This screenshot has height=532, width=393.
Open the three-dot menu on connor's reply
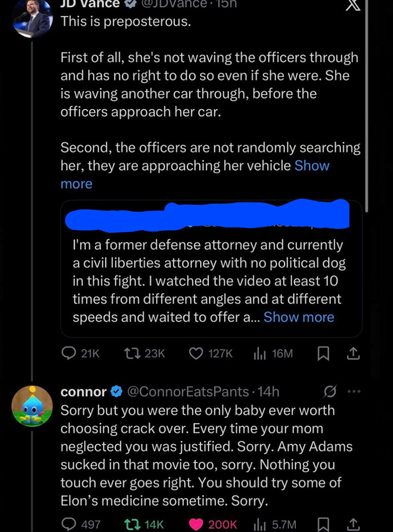[354, 392]
